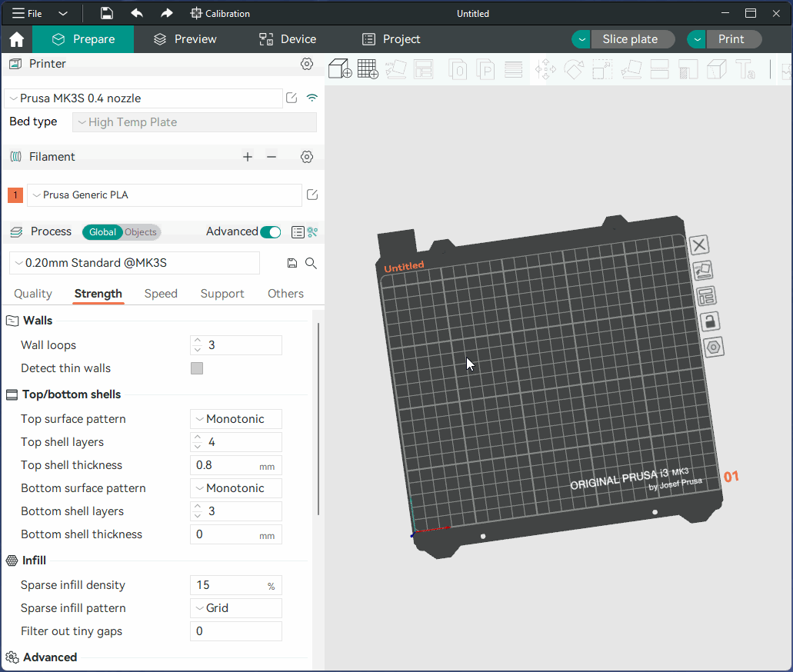The image size is (793, 672).
Task: Select the Scale tool
Action: coord(601,68)
